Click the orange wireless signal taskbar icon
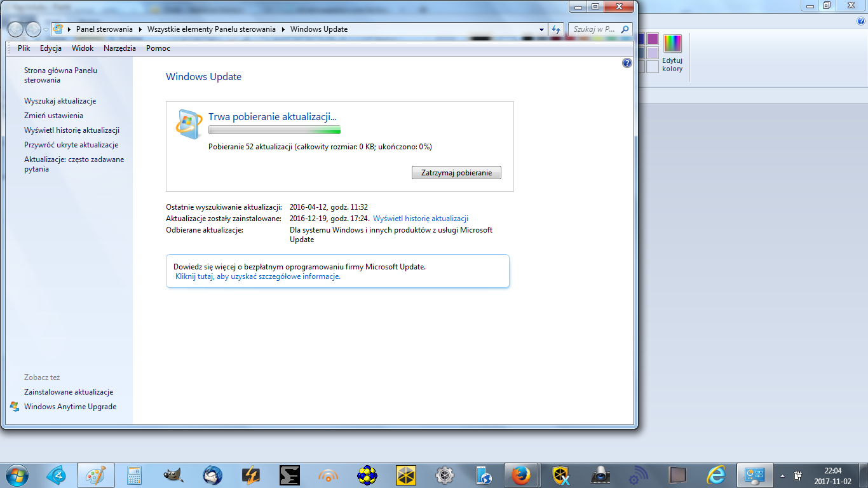 (329, 475)
